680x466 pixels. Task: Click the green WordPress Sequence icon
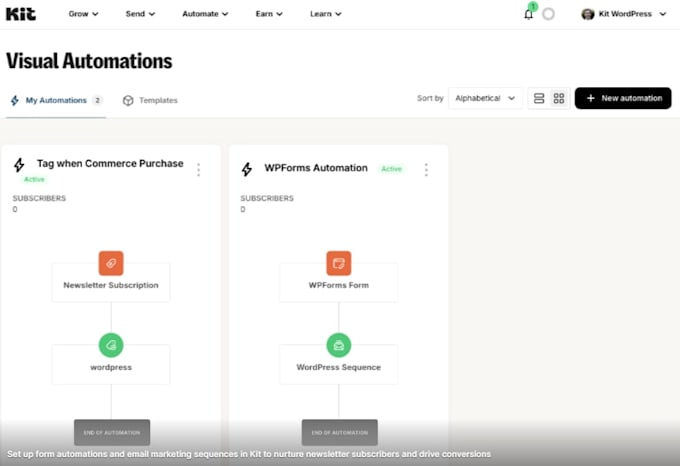coord(339,345)
